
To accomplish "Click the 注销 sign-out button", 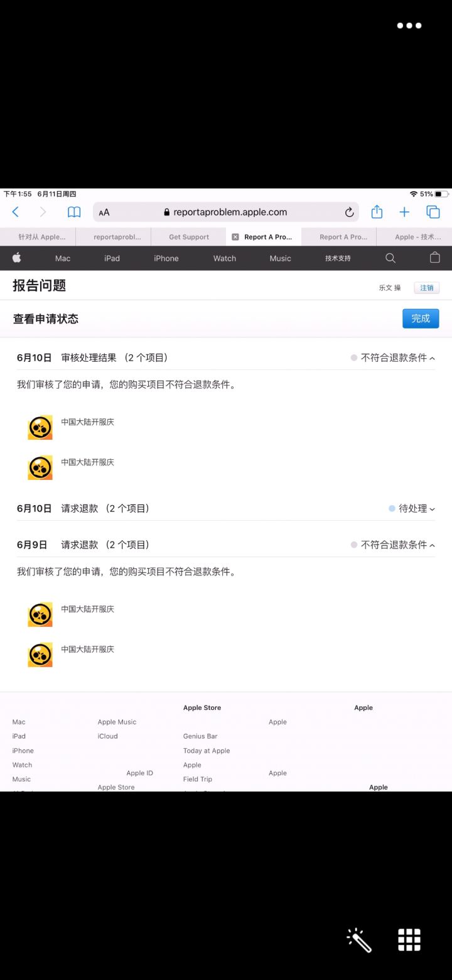I will pos(427,288).
